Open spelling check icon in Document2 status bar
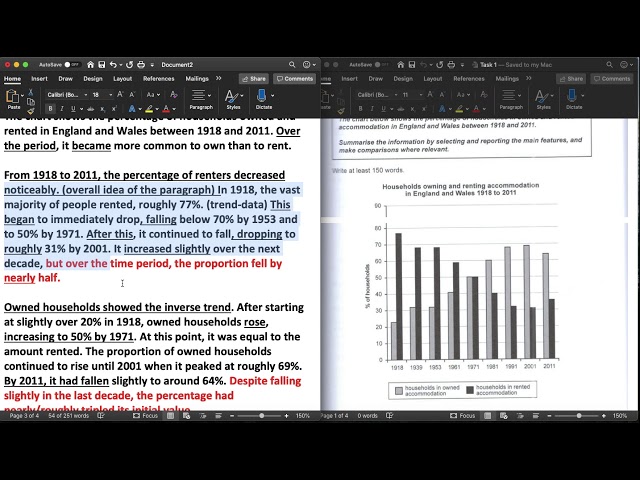640x480 pixels. tap(101, 416)
